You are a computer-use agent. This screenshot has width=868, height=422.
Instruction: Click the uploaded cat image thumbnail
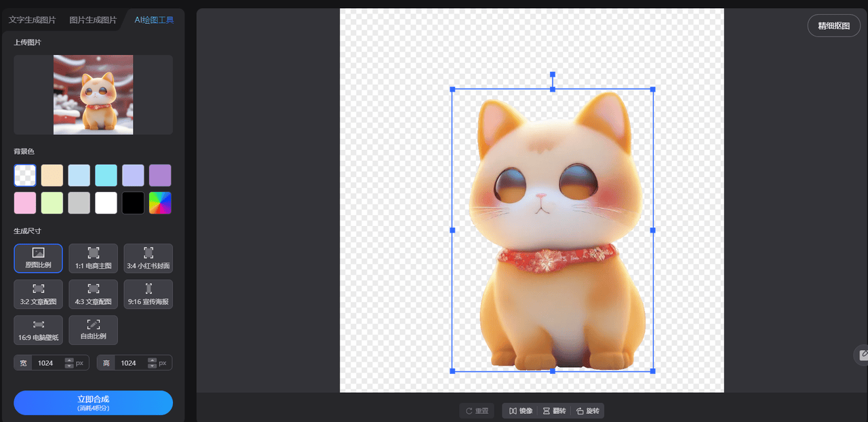point(93,94)
